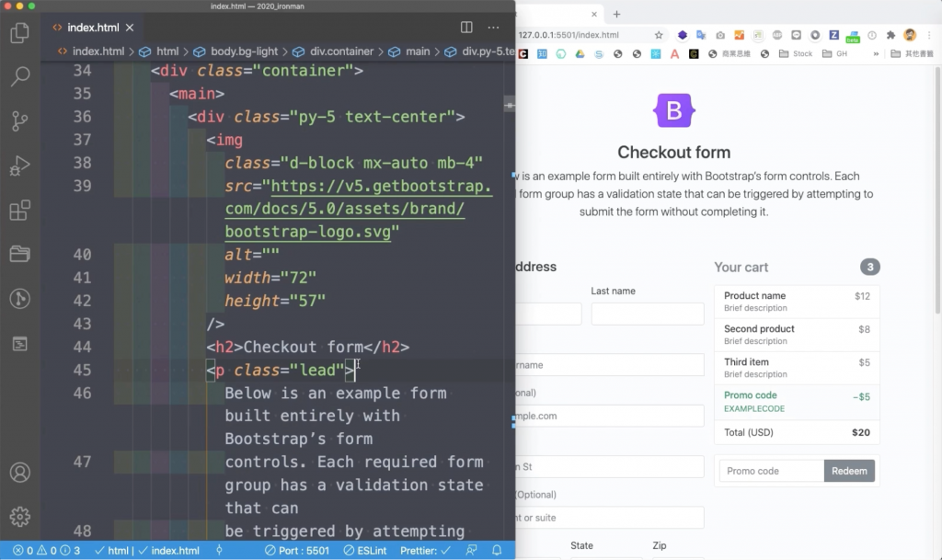The width and height of the screenshot is (942, 560).
Task: Click the beta-labeled extension icon
Action: pos(853,36)
